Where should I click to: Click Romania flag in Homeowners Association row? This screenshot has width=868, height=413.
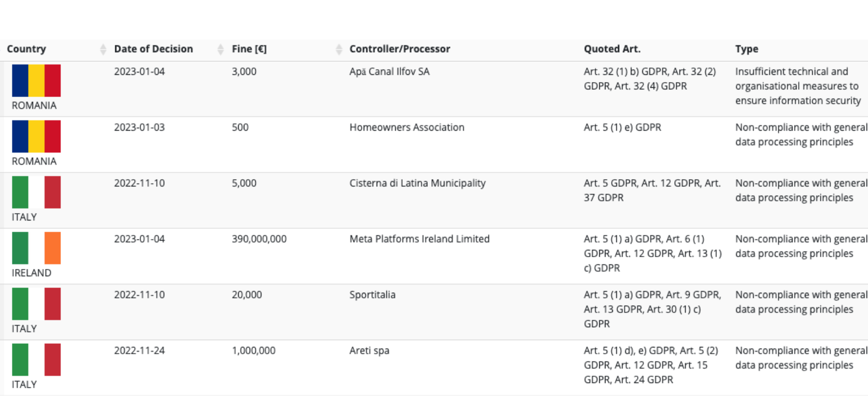(x=36, y=136)
